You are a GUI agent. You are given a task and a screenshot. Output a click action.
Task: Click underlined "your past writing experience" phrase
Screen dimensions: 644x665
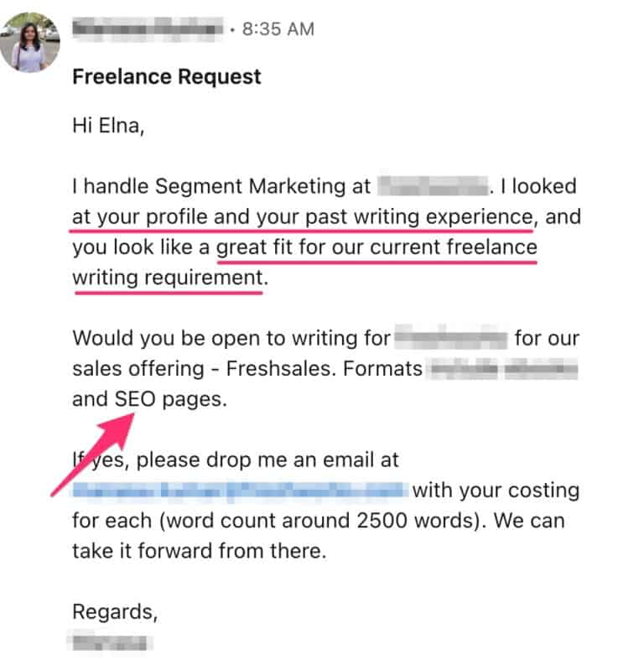pos(398,218)
